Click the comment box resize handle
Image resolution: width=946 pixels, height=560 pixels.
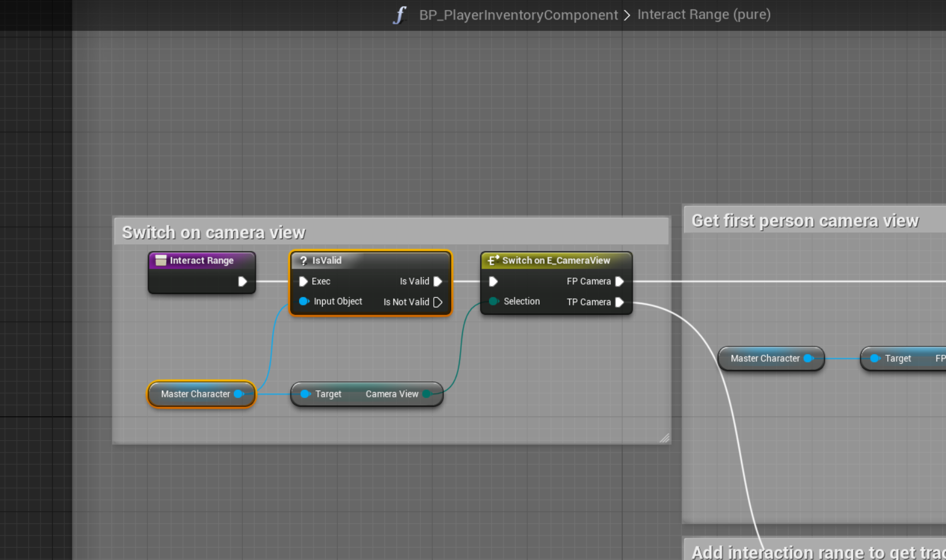tap(664, 438)
